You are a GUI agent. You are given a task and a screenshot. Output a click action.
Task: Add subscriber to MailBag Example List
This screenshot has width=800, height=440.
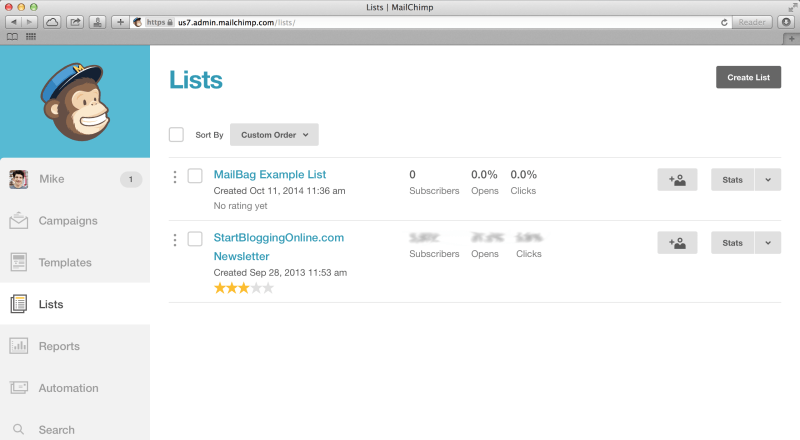click(677, 180)
